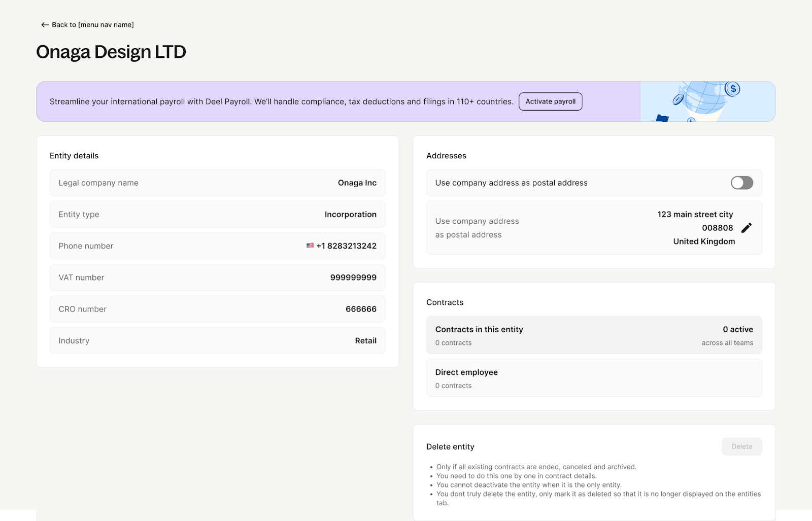Click the CRO number 666666 row
The width and height of the screenshot is (812, 521).
click(217, 309)
